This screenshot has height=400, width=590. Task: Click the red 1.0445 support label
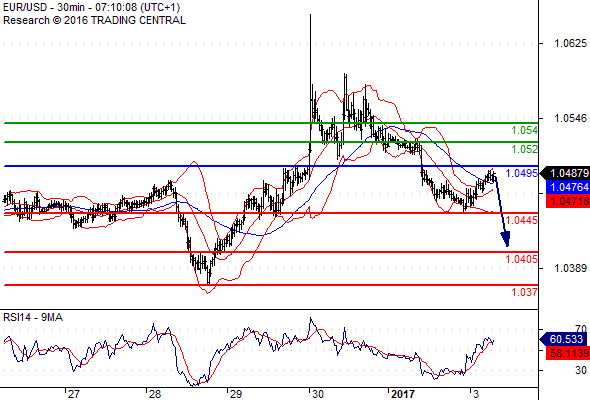point(522,220)
